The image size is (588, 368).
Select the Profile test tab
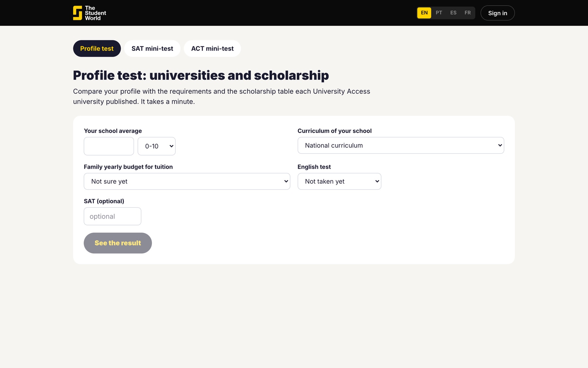97,48
